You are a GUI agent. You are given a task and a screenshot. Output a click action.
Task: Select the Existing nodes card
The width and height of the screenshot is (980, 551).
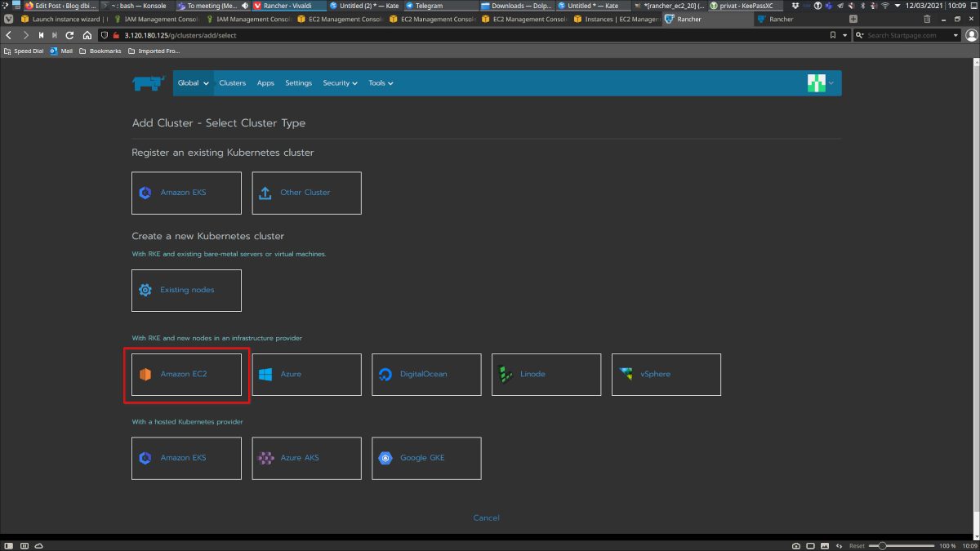coord(186,290)
